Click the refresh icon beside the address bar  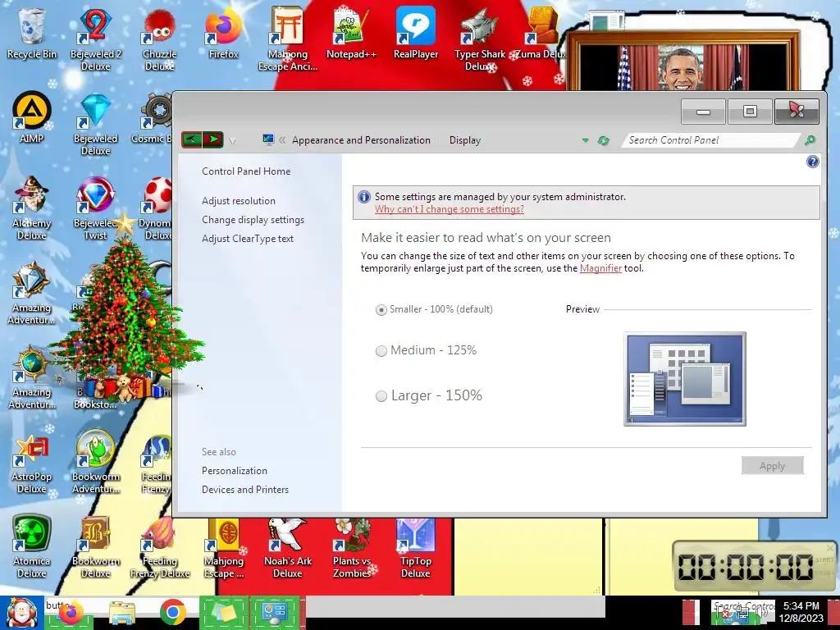[x=604, y=140]
